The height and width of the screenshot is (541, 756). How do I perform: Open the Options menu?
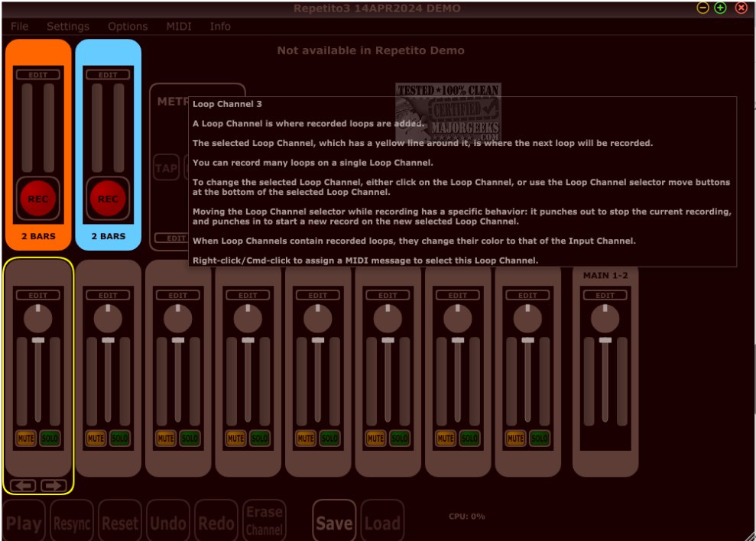[x=128, y=27]
